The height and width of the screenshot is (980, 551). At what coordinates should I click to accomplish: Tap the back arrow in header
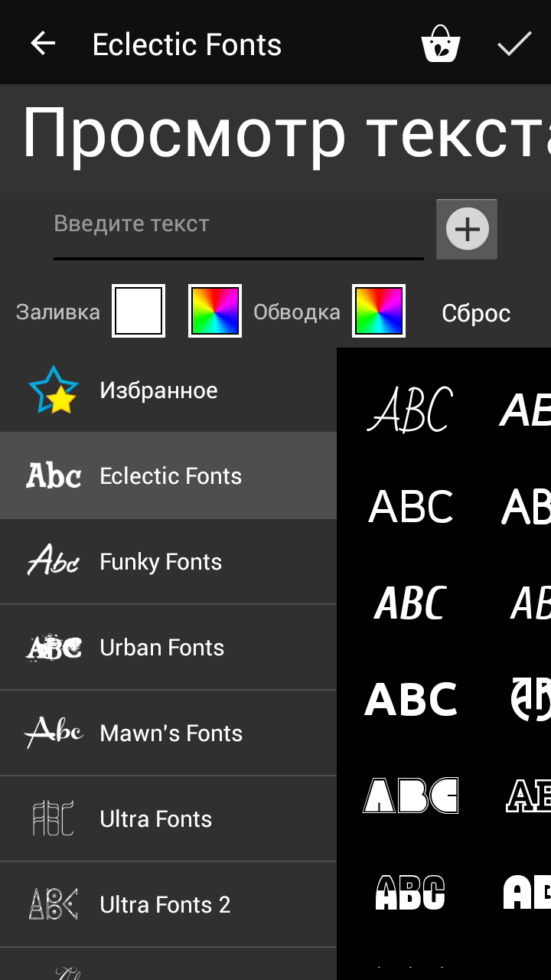click(x=43, y=44)
